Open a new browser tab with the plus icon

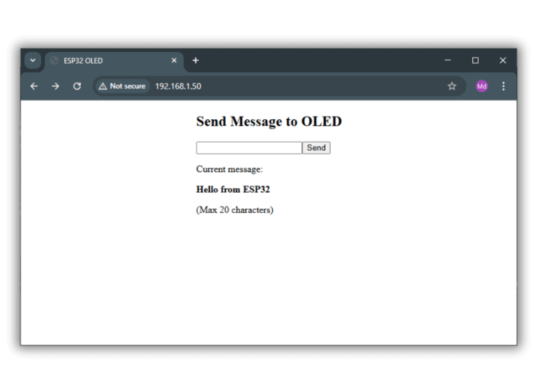tap(196, 60)
